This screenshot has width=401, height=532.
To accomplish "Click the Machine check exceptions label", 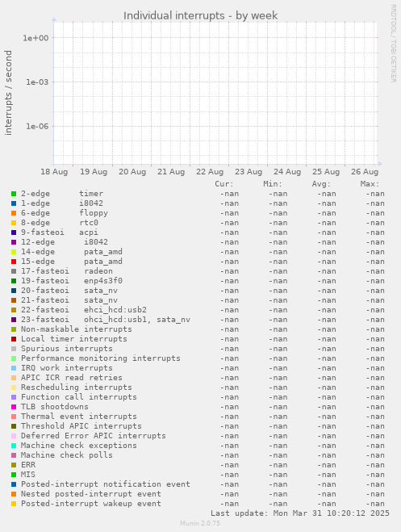I will coord(78,445).
